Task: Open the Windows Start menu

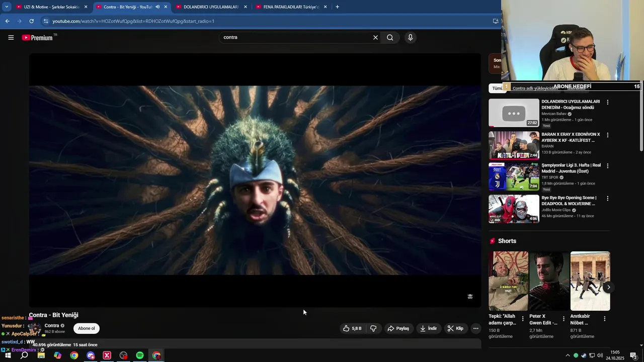Action: coord(8,355)
